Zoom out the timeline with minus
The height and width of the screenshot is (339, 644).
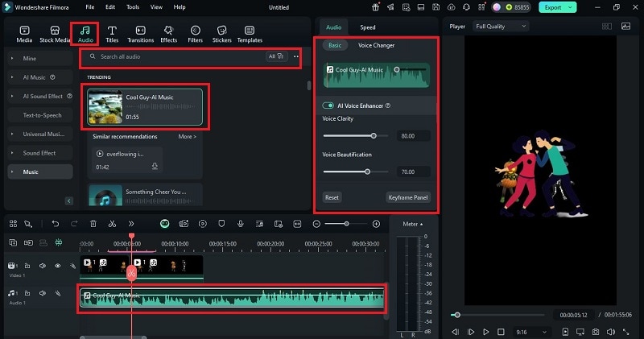pos(316,224)
